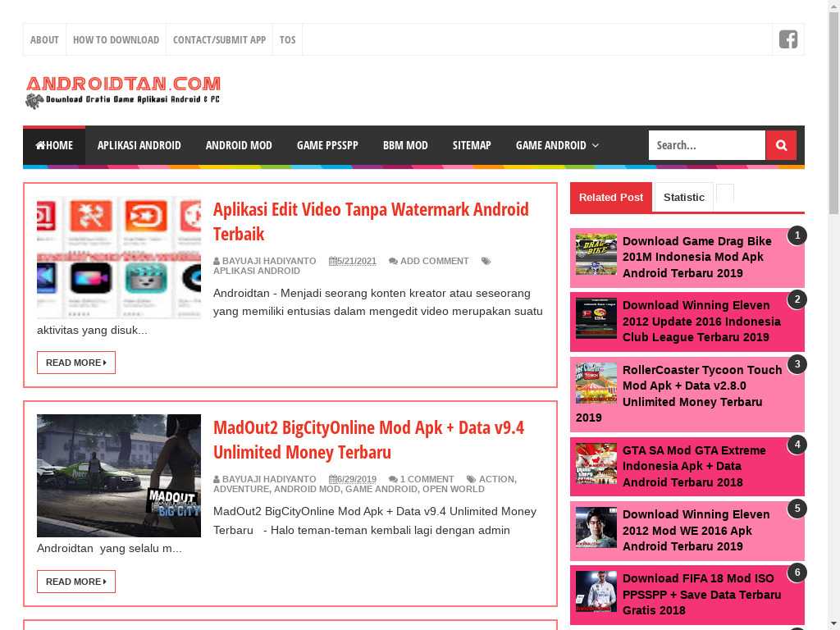Open the Facebook page icon

click(x=787, y=39)
